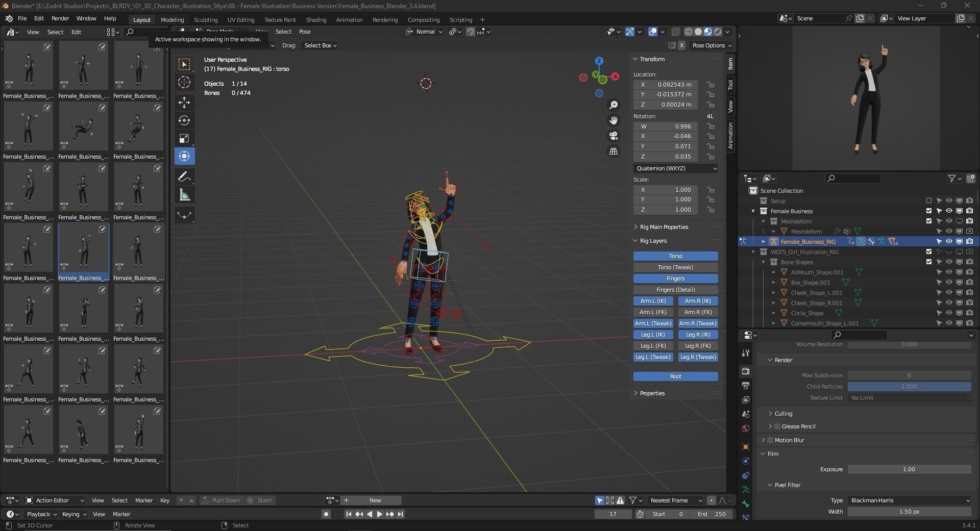
Task: Select the Cursor tool
Action: click(x=184, y=82)
